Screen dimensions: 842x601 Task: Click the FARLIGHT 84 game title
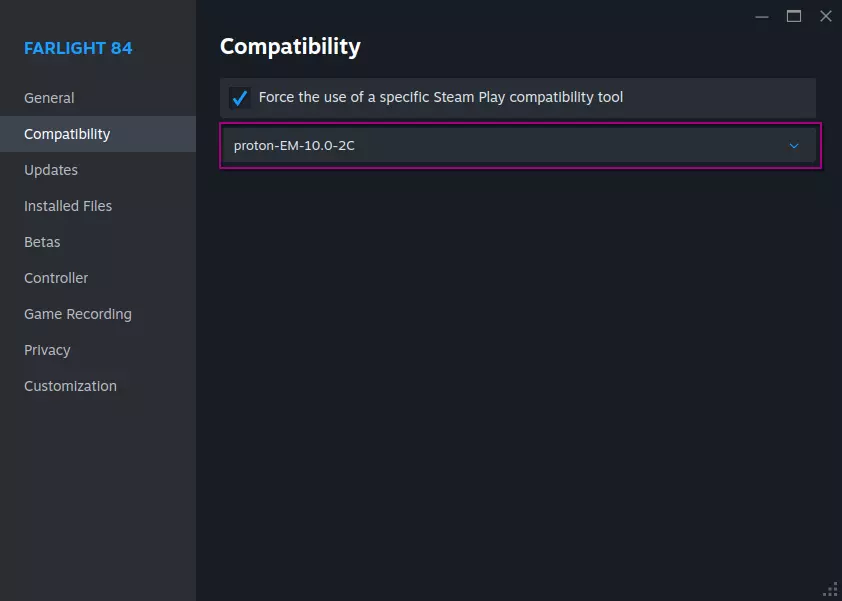coord(78,48)
